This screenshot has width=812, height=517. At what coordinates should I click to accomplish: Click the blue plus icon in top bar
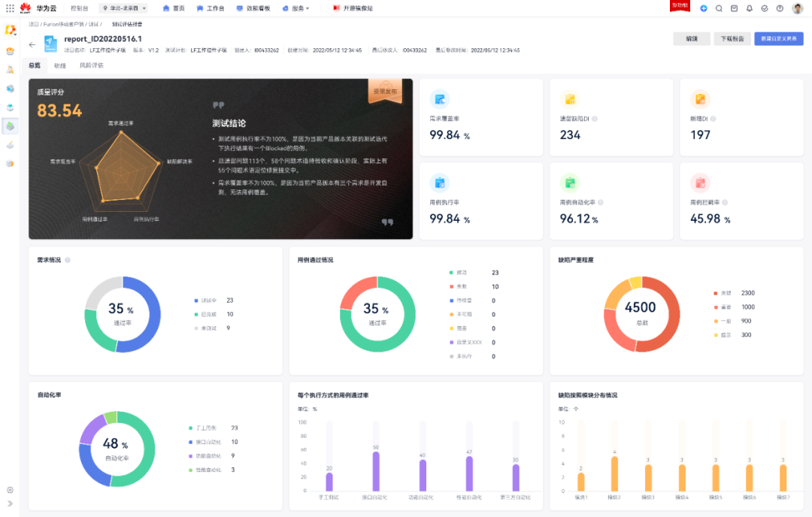pos(703,8)
